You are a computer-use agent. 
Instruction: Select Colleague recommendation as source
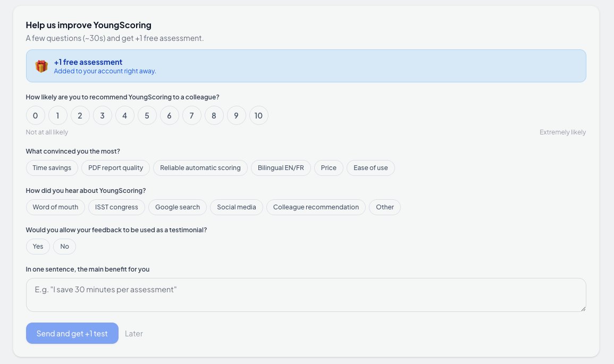click(316, 207)
